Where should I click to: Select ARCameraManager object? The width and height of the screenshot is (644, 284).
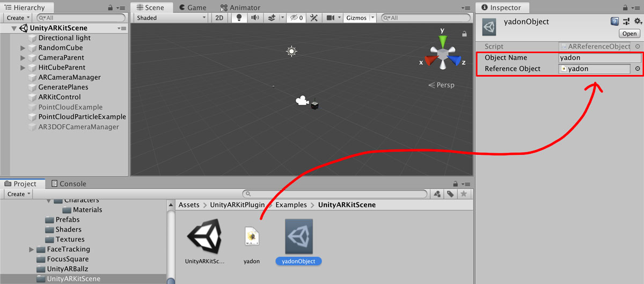click(70, 77)
